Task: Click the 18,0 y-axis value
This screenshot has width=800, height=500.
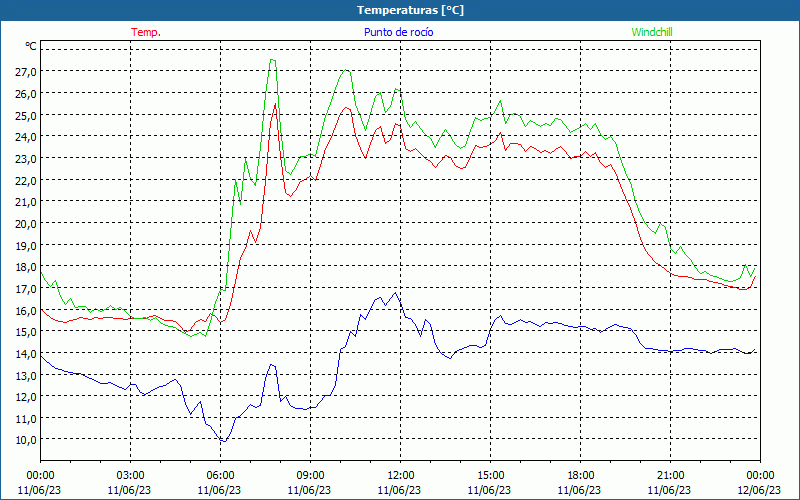Action: coord(26,267)
